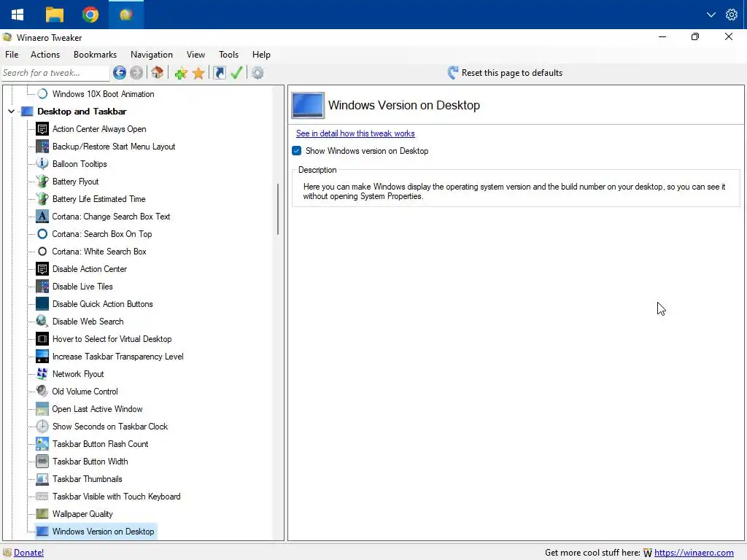Click the create shortcut arrow icon

coord(219,73)
